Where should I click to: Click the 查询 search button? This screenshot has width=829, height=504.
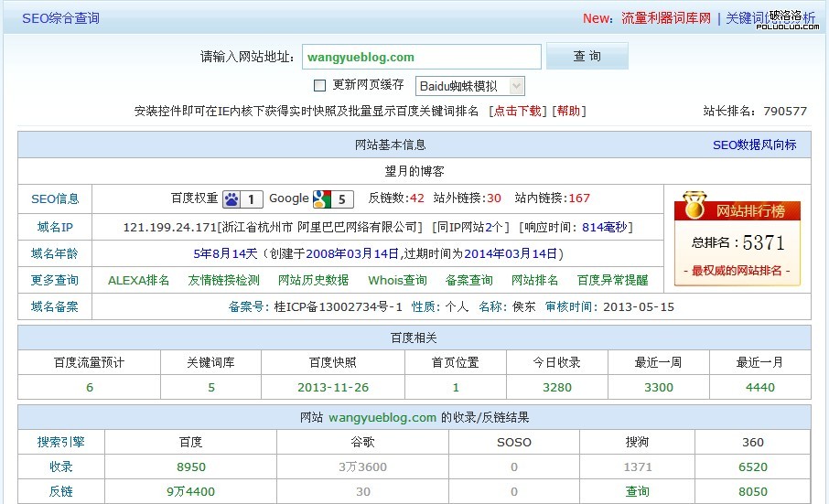click(587, 57)
